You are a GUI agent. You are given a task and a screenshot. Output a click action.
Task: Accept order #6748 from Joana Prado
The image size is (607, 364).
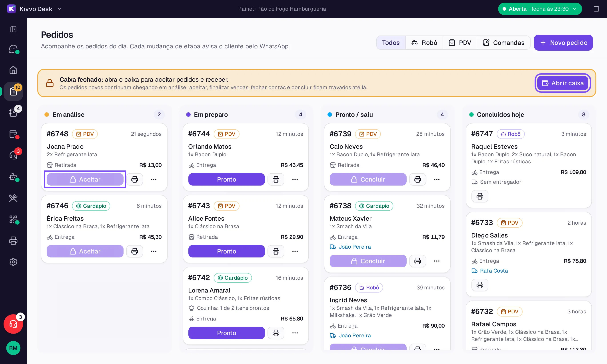point(85,179)
